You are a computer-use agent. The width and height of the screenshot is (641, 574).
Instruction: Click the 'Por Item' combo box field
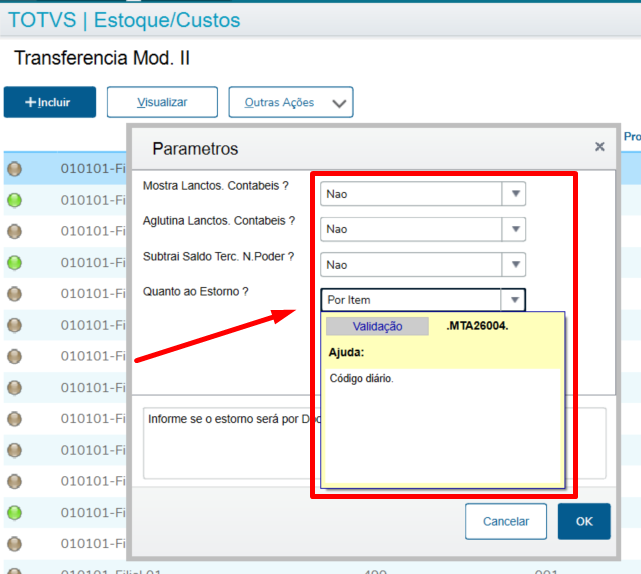click(411, 300)
